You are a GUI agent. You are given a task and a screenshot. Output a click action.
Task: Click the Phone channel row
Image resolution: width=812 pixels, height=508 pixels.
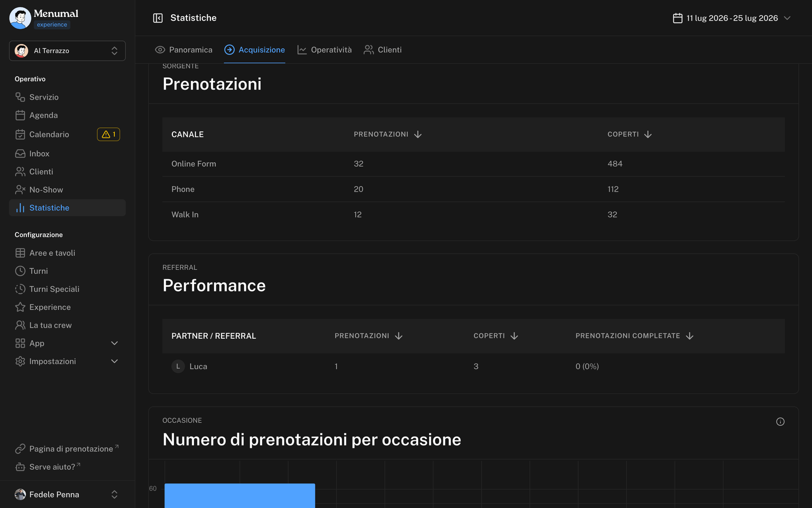(473, 189)
